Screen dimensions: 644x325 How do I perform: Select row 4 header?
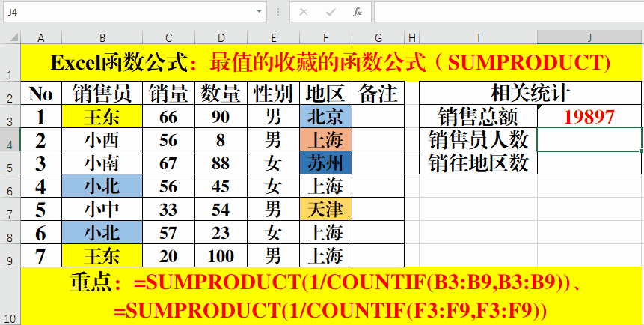click(10, 139)
